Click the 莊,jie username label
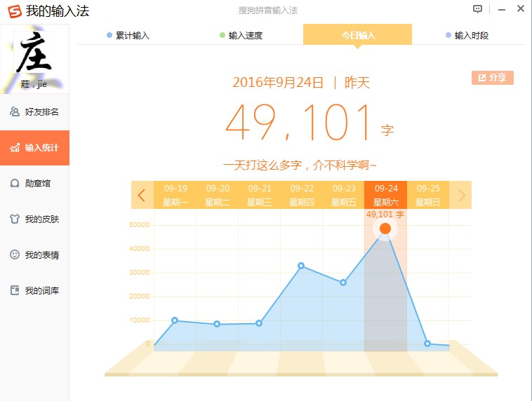 34,84
